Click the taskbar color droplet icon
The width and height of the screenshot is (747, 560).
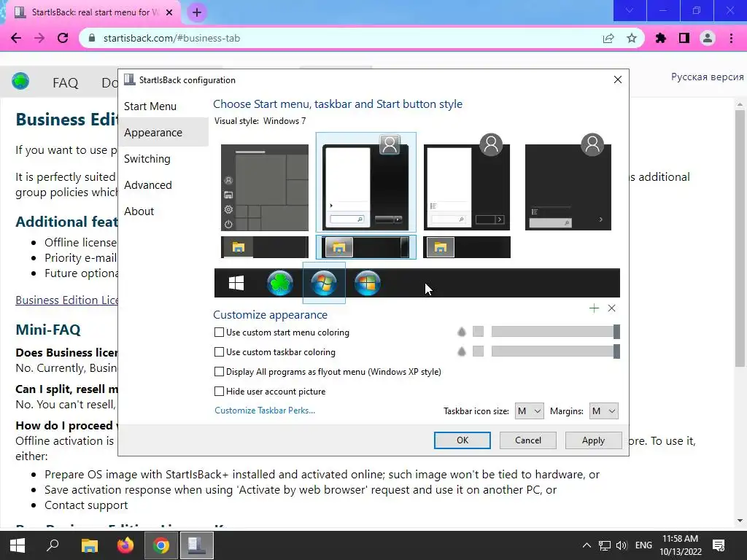[x=461, y=351]
